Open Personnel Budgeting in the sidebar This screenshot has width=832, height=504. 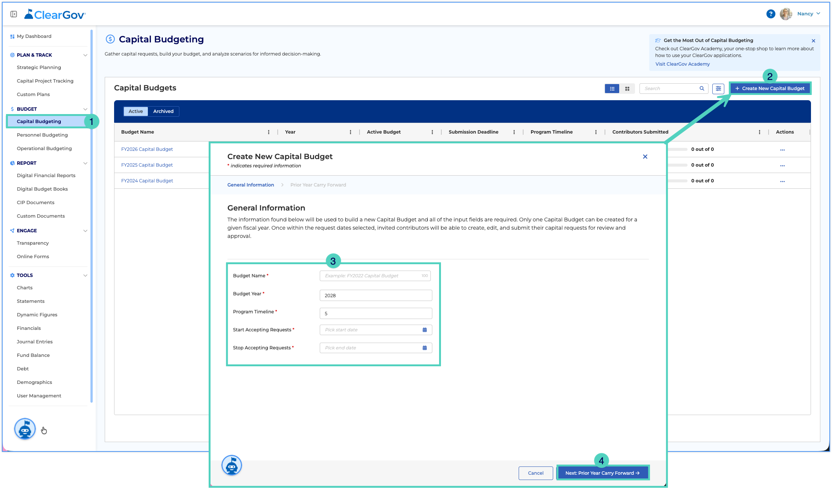click(x=42, y=135)
